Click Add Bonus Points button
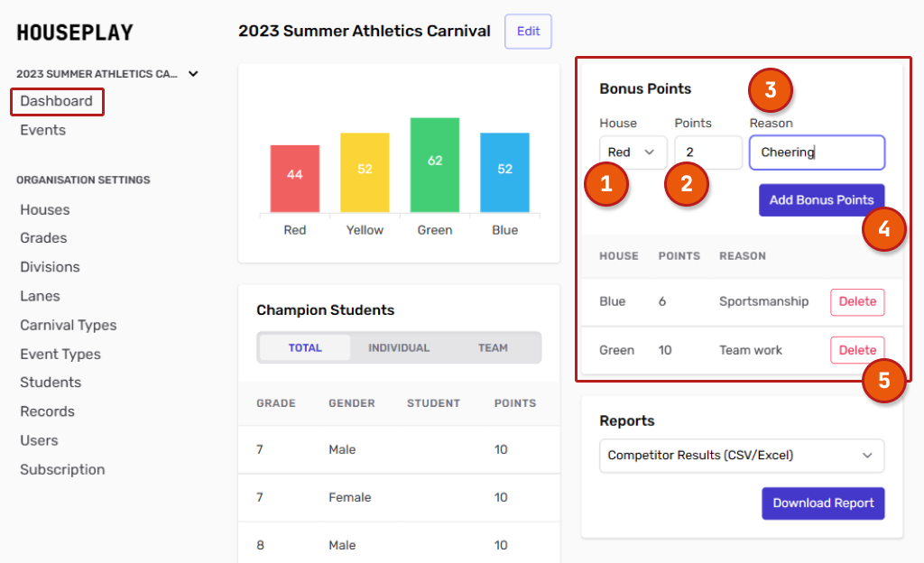This screenshot has height=563, width=924. pyautogui.click(x=820, y=200)
